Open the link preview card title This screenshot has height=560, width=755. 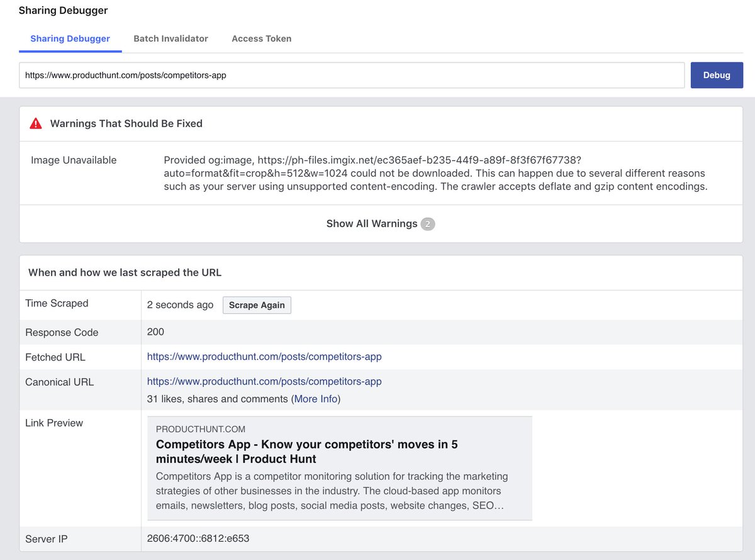click(307, 451)
